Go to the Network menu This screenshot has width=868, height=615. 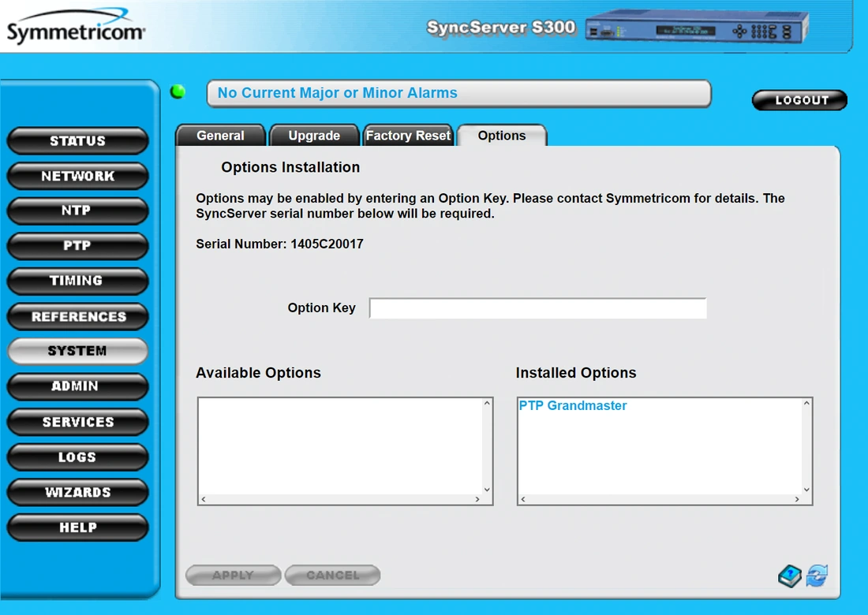click(77, 177)
